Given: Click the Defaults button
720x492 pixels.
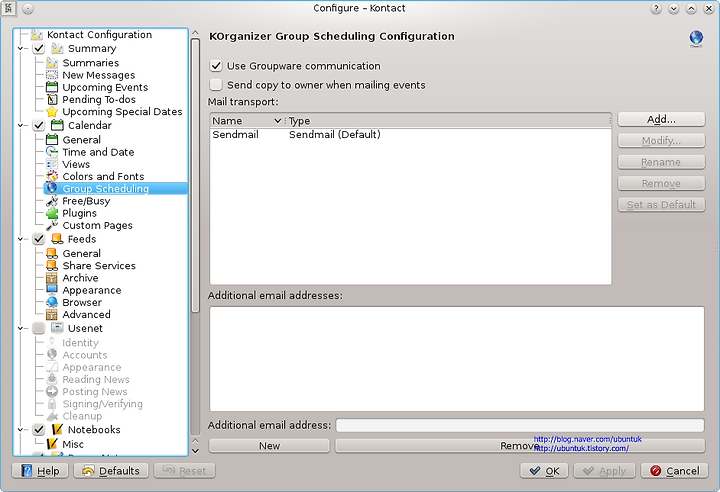Looking at the screenshot, I should [x=111, y=471].
